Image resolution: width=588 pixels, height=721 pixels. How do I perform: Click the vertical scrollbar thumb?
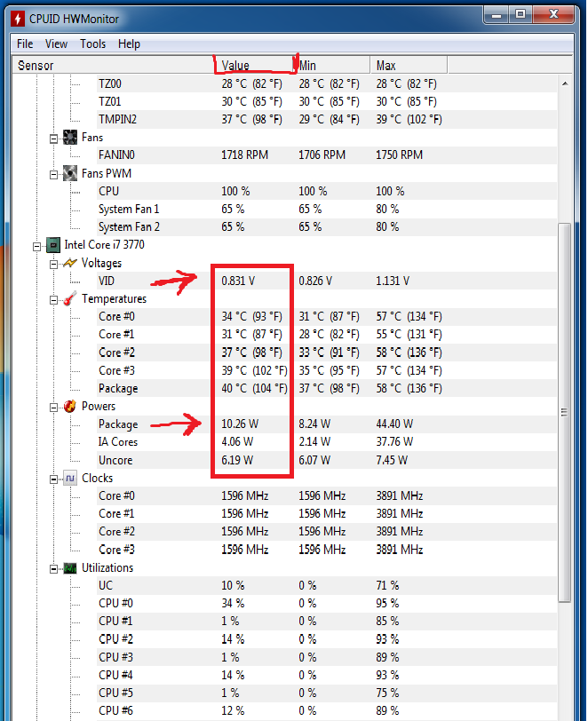[x=565, y=413]
